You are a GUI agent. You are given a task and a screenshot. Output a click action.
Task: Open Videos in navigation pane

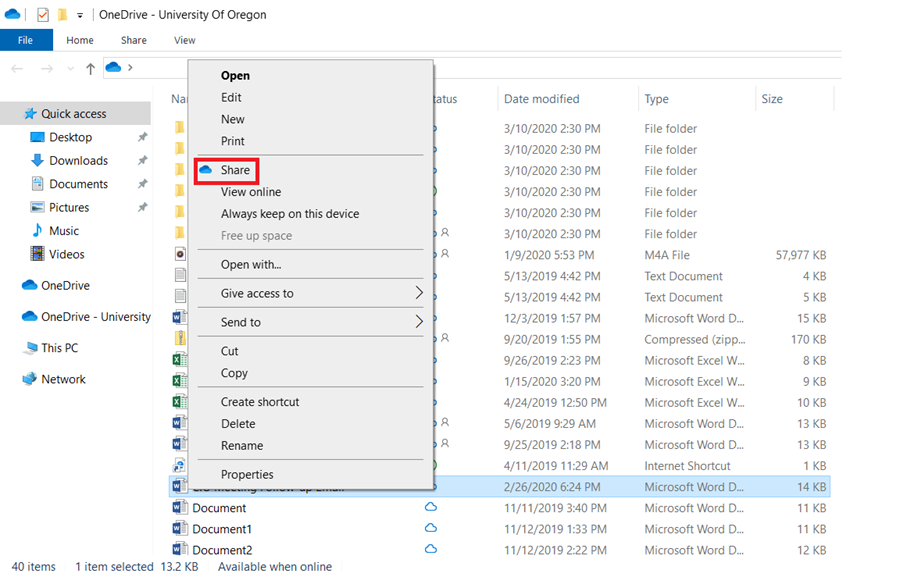point(67,254)
